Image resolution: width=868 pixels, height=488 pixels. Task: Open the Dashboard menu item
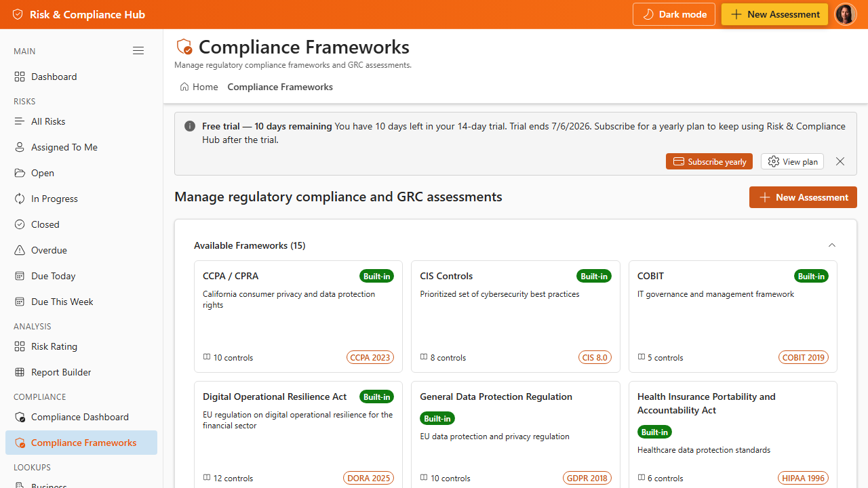81,77
